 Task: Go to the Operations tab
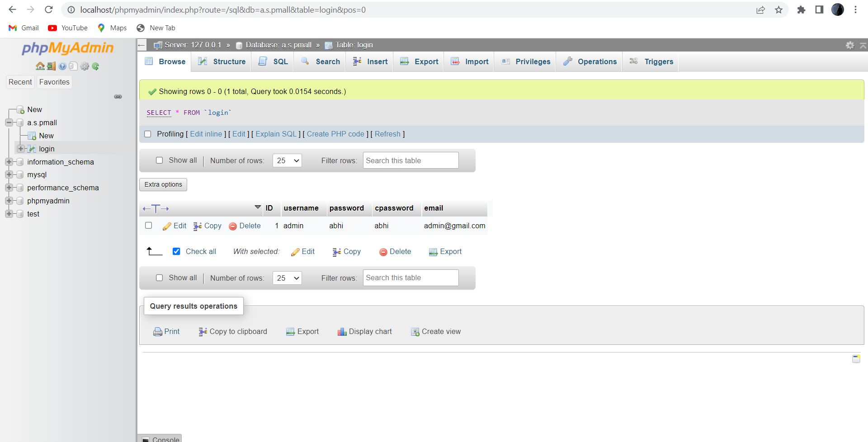point(590,61)
